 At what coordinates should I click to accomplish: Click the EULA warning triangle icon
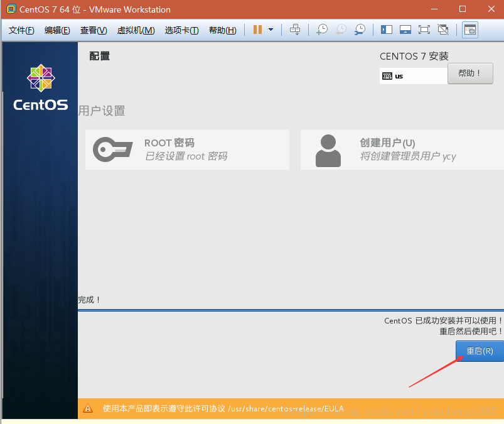(88, 408)
